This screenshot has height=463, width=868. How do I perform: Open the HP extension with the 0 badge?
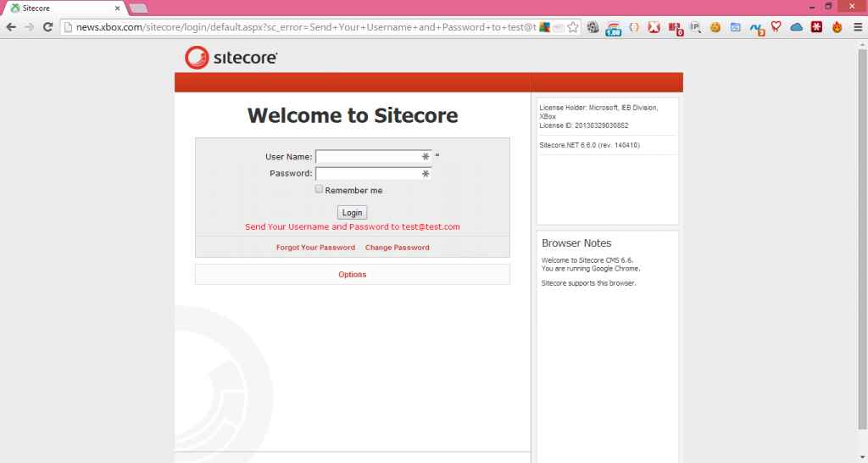(x=676, y=28)
